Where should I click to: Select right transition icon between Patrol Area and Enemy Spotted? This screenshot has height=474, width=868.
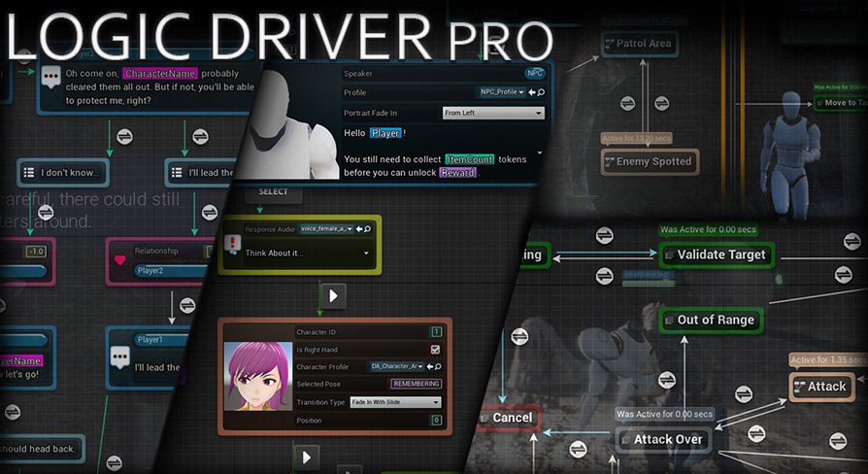(661, 103)
